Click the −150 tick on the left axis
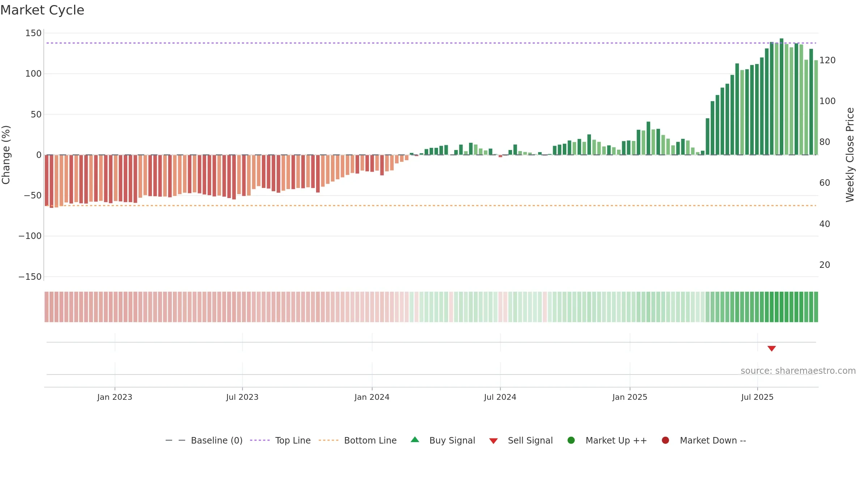The width and height of the screenshot is (868, 488). point(30,277)
